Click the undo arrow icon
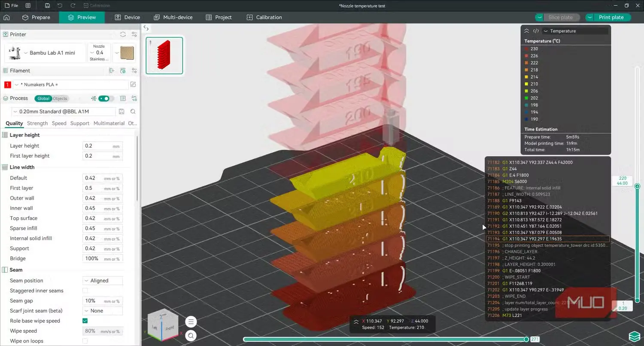Image resolution: width=644 pixels, height=346 pixels. [60, 6]
